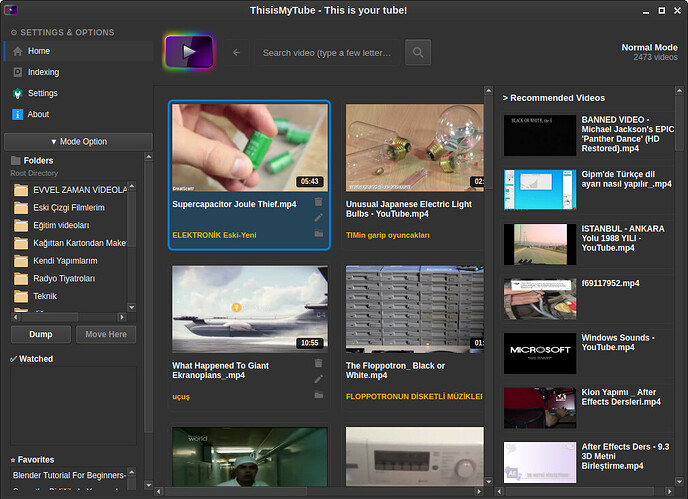Screen dimensions: 688x499
Task: Click the Move Here button
Action: (x=106, y=334)
